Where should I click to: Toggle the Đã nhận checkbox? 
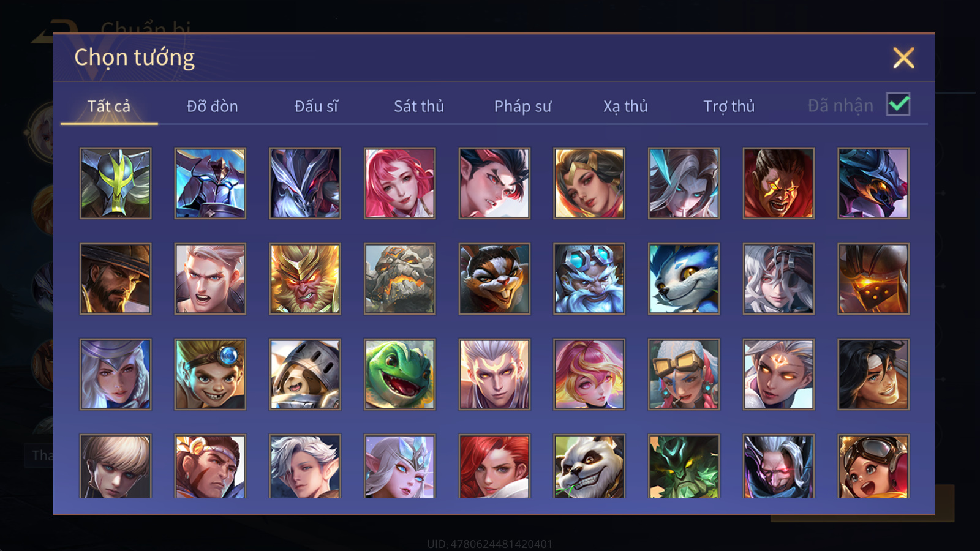pyautogui.click(x=898, y=104)
